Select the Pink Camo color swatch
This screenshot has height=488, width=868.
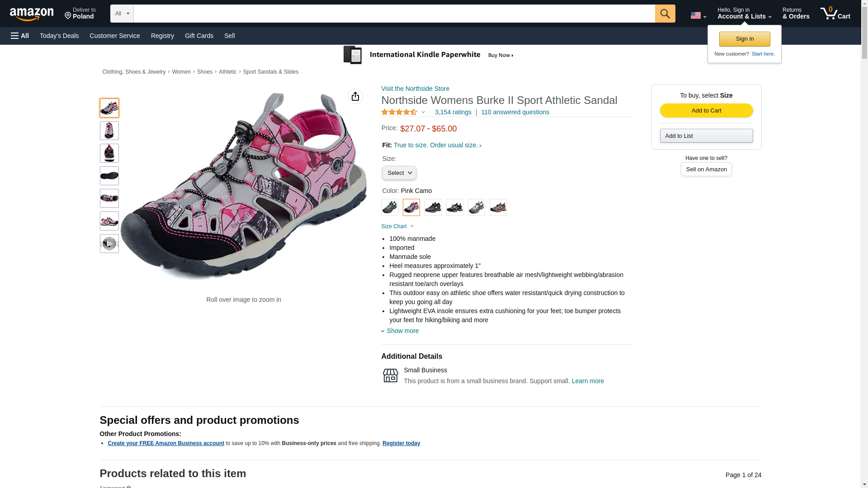(411, 207)
